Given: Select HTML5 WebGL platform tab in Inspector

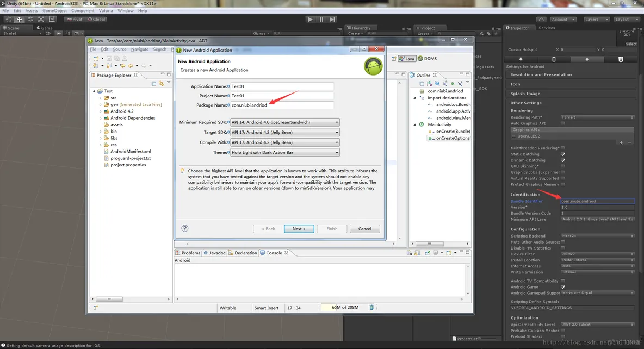Looking at the screenshot, I should [x=621, y=59].
